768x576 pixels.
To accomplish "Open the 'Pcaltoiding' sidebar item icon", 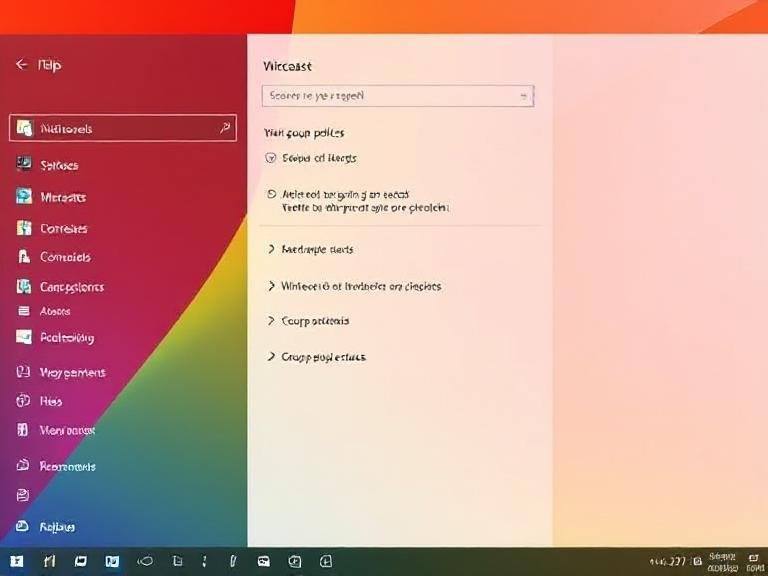I will (x=24, y=336).
